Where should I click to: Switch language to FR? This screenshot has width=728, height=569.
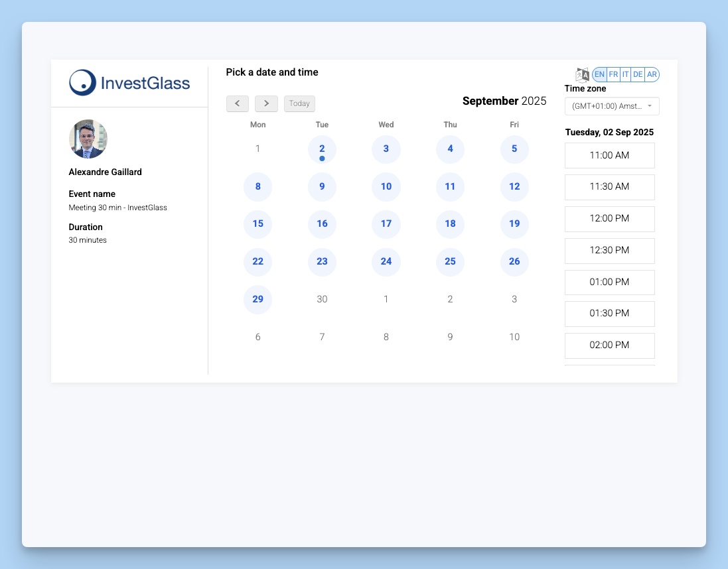pos(613,75)
